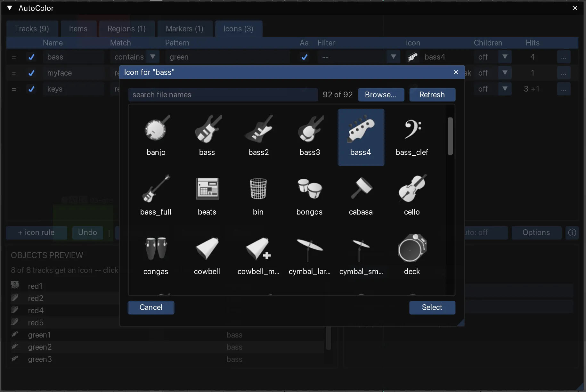The width and height of the screenshot is (586, 392).
Task: Toggle the myface rule checkbox
Action: click(x=31, y=73)
